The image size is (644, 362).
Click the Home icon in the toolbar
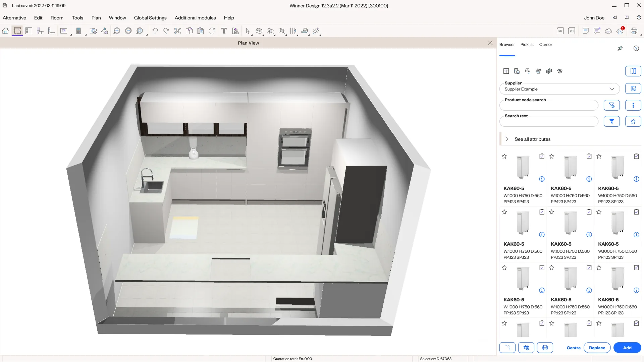(5, 31)
